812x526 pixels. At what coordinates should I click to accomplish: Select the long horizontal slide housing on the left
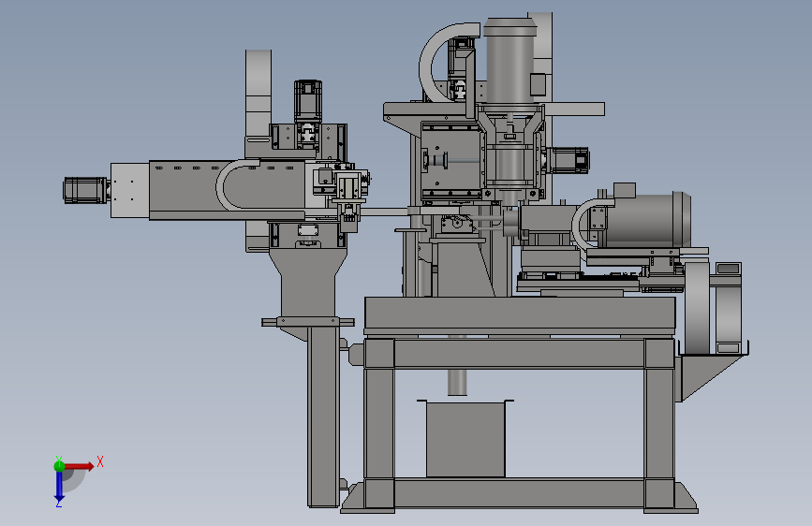click(x=228, y=189)
